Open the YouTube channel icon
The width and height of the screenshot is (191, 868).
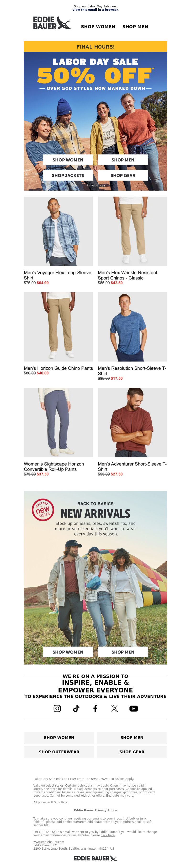134,708
